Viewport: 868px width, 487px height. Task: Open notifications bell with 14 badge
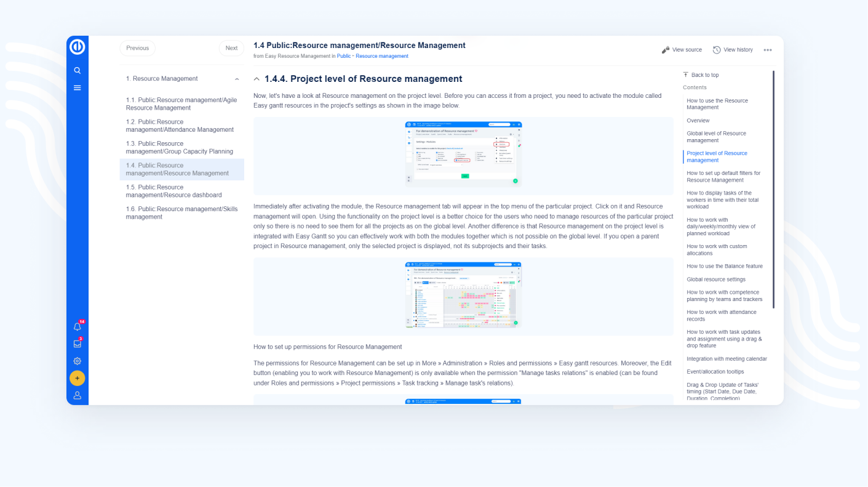tap(78, 327)
